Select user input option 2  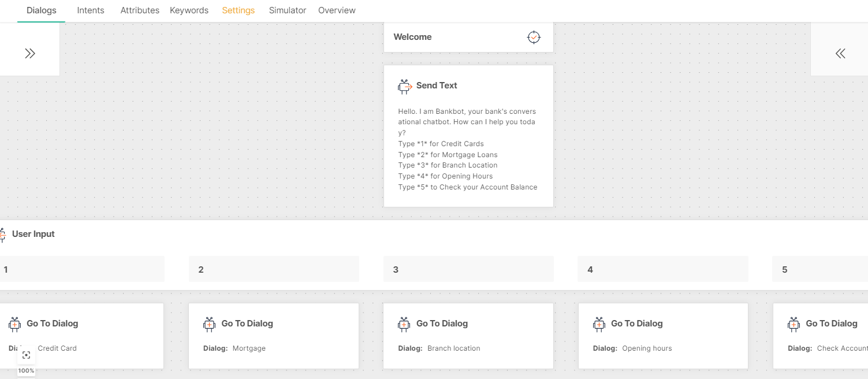274,269
